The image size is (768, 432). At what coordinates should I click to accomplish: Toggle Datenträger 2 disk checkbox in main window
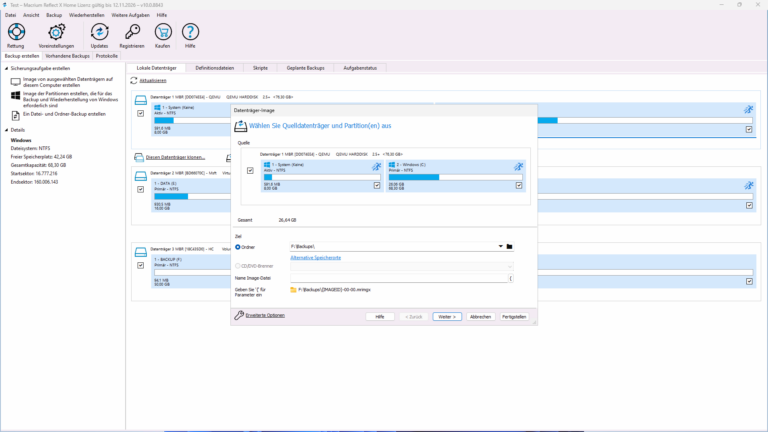[141, 190]
